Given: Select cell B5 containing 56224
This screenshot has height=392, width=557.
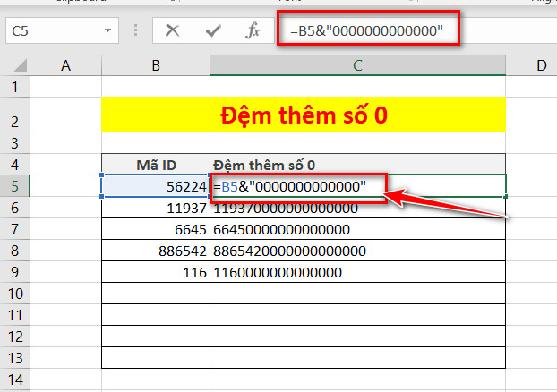Looking at the screenshot, I should [x=156, y=186].
